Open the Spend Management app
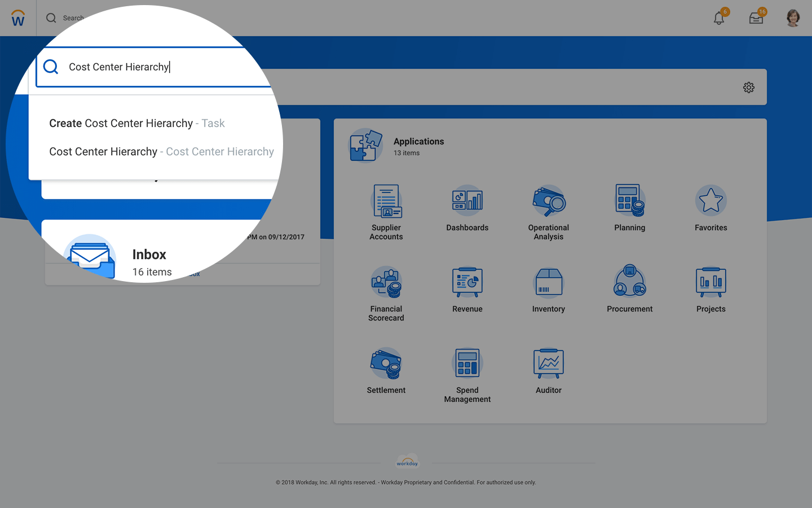 click(x=467, y=364)
